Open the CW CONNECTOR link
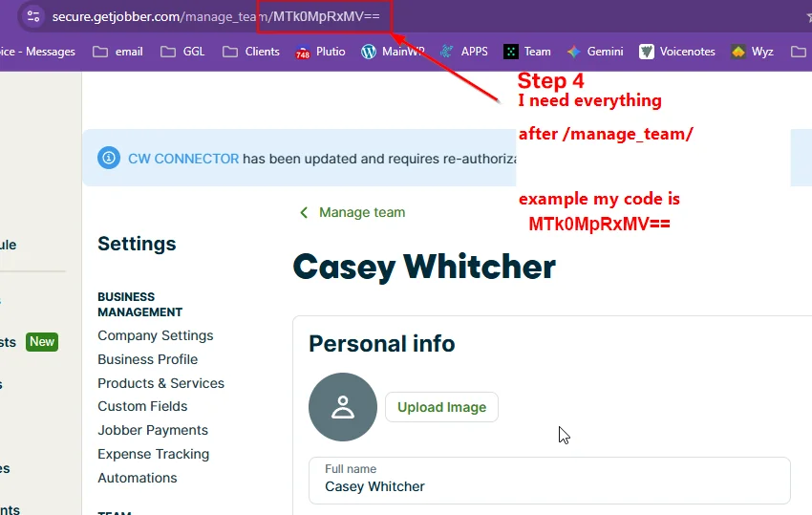The height and width of the screenshot is (515, 812). [x=183, y=159]
